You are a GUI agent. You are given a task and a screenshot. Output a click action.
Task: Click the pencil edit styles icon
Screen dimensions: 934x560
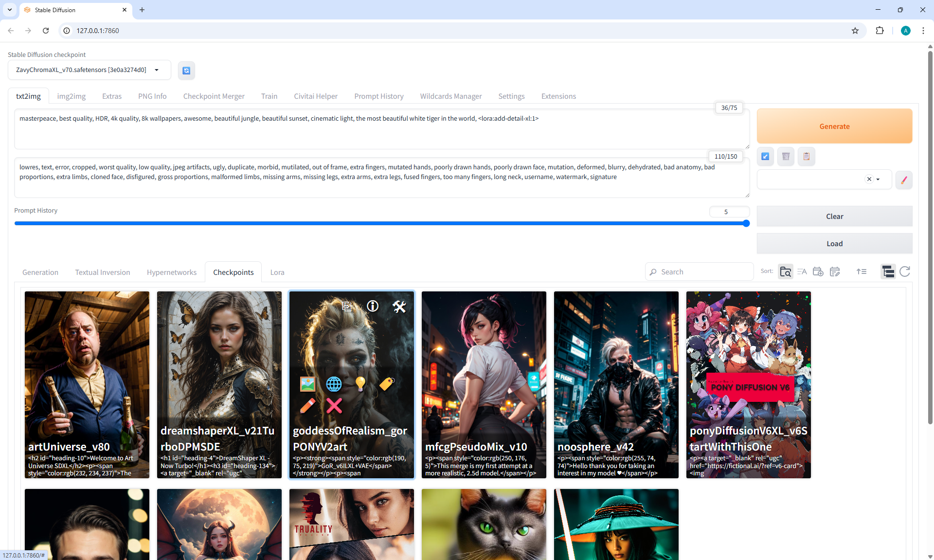click(x=904, y=180)
